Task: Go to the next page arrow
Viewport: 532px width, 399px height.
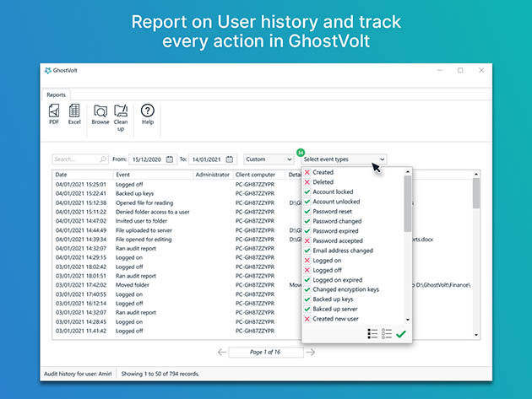Action: click(x=311, y=353)
